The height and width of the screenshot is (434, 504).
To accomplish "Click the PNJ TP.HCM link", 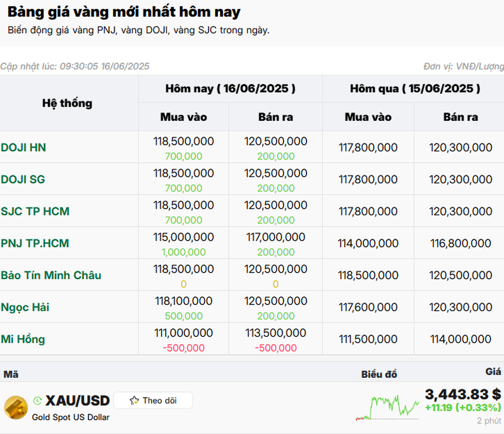I will pos(35,243).
